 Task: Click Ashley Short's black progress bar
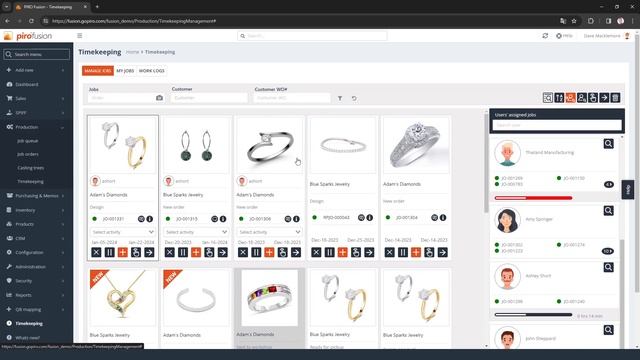(533, 315)
